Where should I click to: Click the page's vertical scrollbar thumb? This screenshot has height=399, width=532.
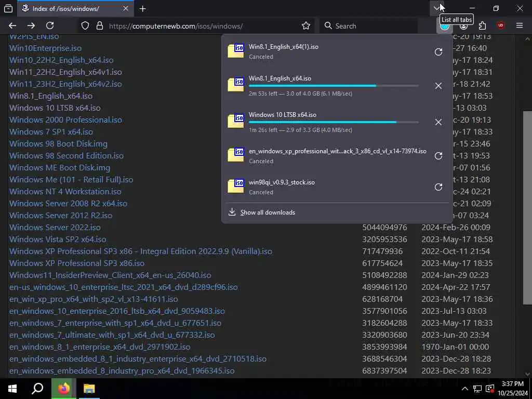(527, 208)
